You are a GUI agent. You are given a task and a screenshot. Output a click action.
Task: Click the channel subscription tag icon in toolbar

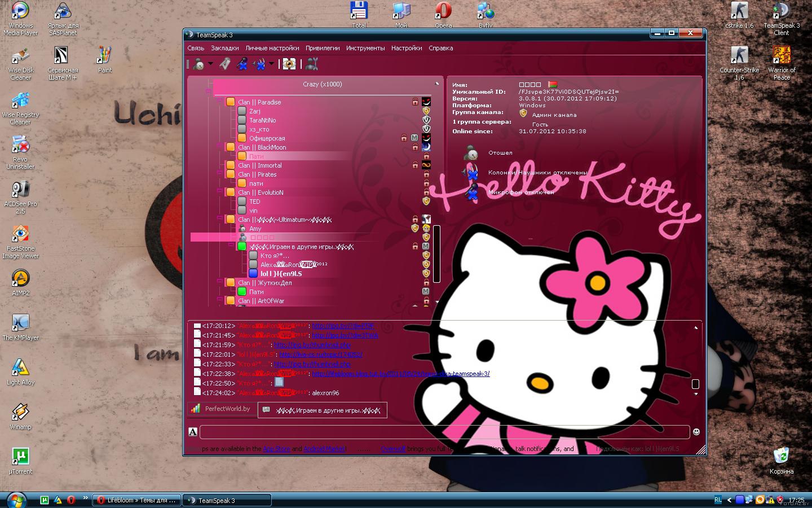click(x=225, y=64)
